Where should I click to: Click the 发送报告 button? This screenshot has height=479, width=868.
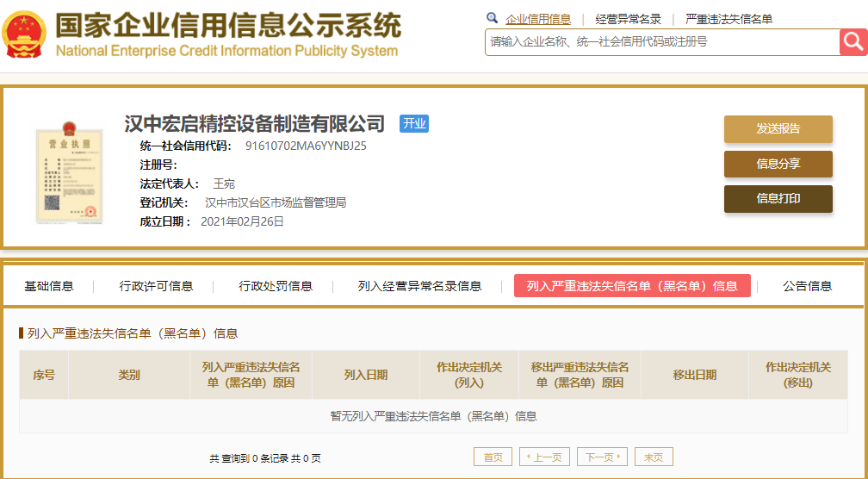(x=778, y=129)
